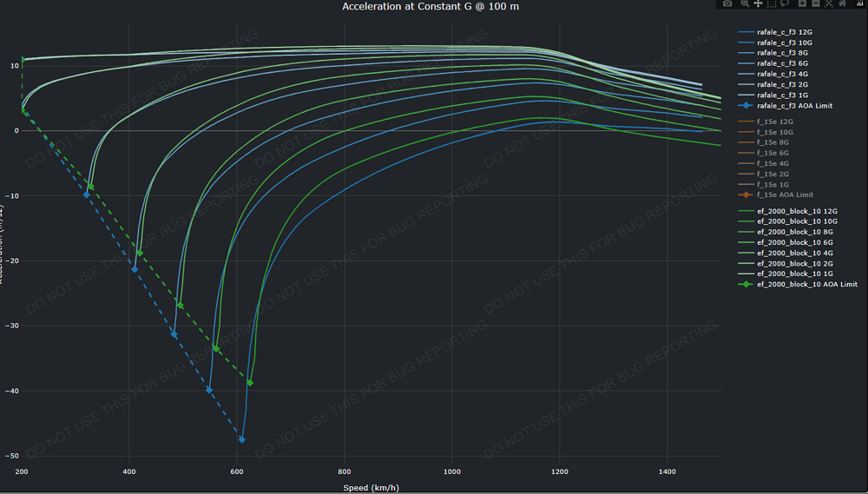Click the x-axis tick label 400
Screen dimensions: 868x494
[129, 471]
